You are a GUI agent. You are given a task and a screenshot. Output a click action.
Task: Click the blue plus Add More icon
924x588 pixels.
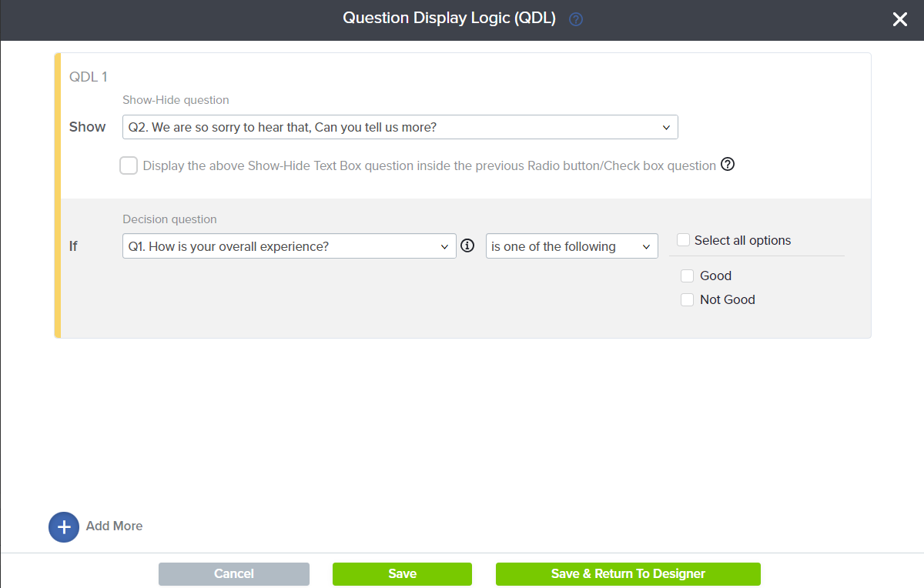click(x=64, y=527)
